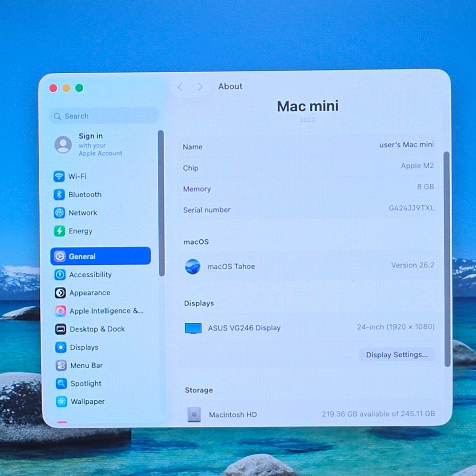Click the "Name" row label
This screenshot has width=476, height=476.
tap(193, 147)
